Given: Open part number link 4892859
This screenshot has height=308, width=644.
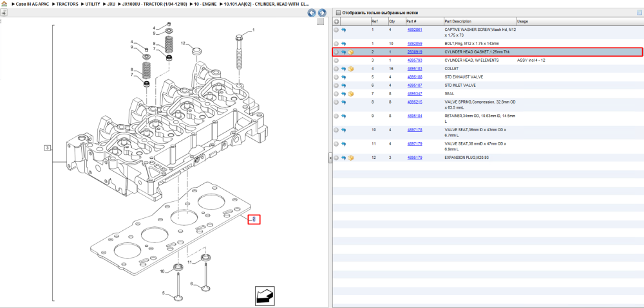Looking at the screenshot, I should [414, 44].
